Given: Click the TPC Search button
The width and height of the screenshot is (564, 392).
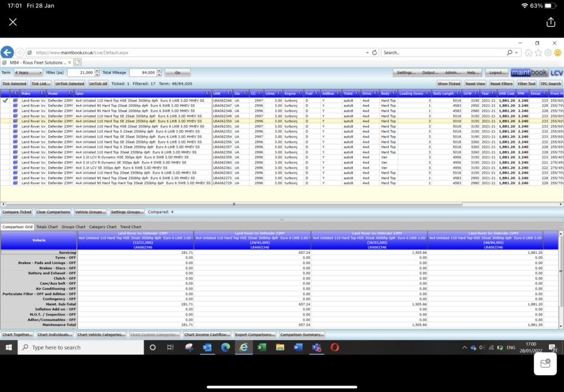Looking at the screenshot, I should pyautogui.click(x=550, y=84).
